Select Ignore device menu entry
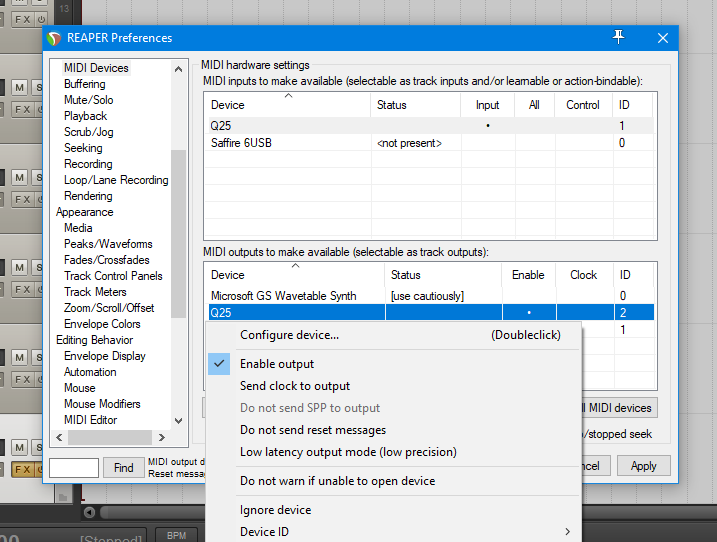Viewport: 717px width, 542px height. pyautogui.click(x=394, y=510)
